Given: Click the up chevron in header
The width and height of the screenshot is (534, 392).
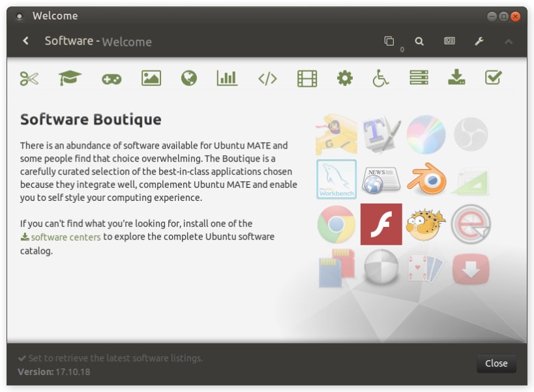Looking at the screenshot, I should 509,42.
